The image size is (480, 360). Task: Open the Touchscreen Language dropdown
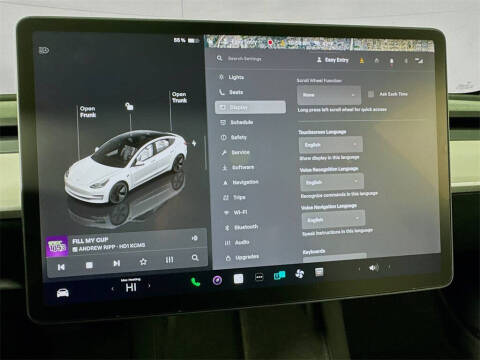(330, 145)
